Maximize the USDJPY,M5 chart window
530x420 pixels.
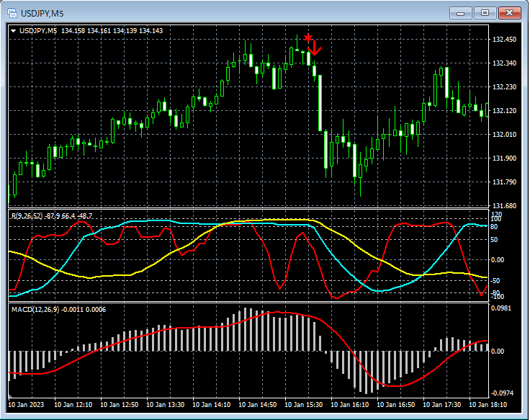(485, 13)
